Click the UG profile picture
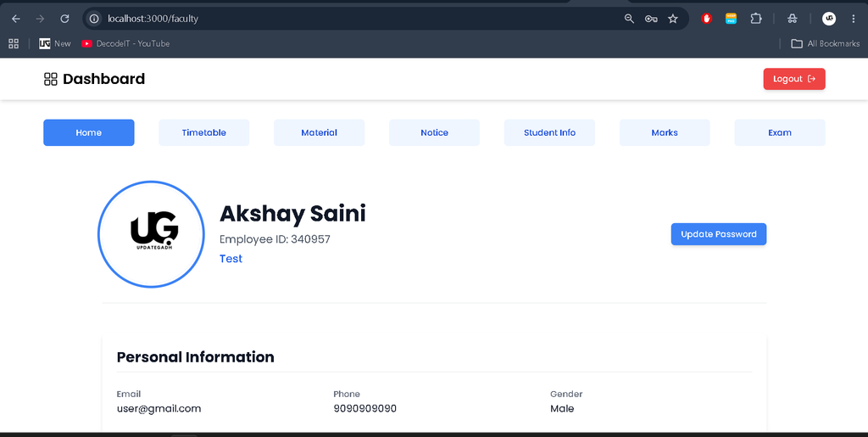The image size is (868, 437). click(x=151, y=234)
